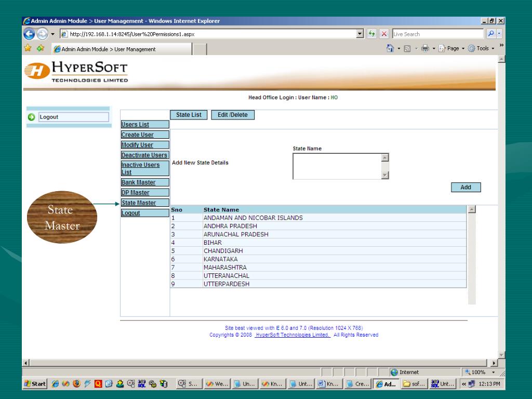Click the red Stop loading icon
This screenshot has height=399, width=532.
(384, 34)
